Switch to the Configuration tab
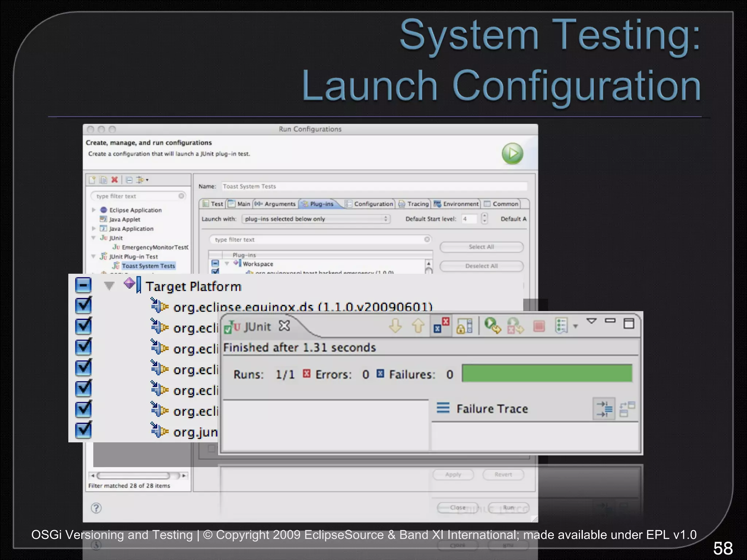 pyautogui.click(x=369, y=204)
